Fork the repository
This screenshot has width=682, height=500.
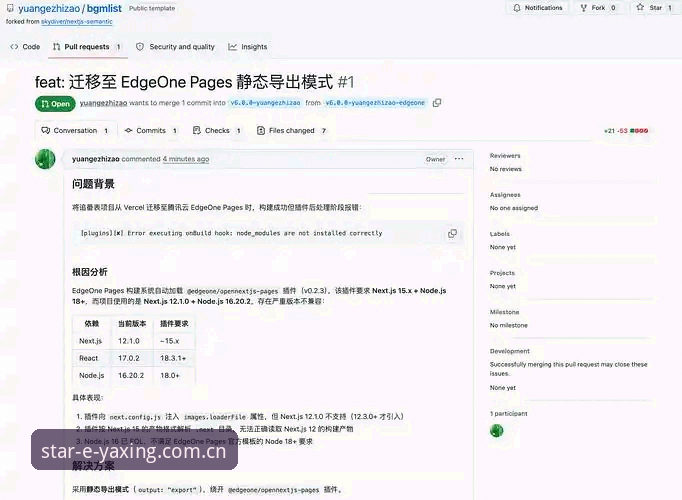pos(598,8)
